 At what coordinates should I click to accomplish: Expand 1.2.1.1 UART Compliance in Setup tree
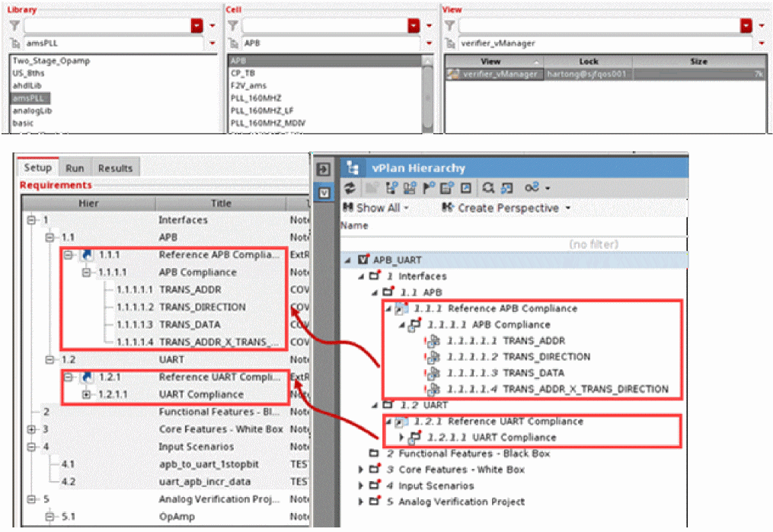pos(86,394)
